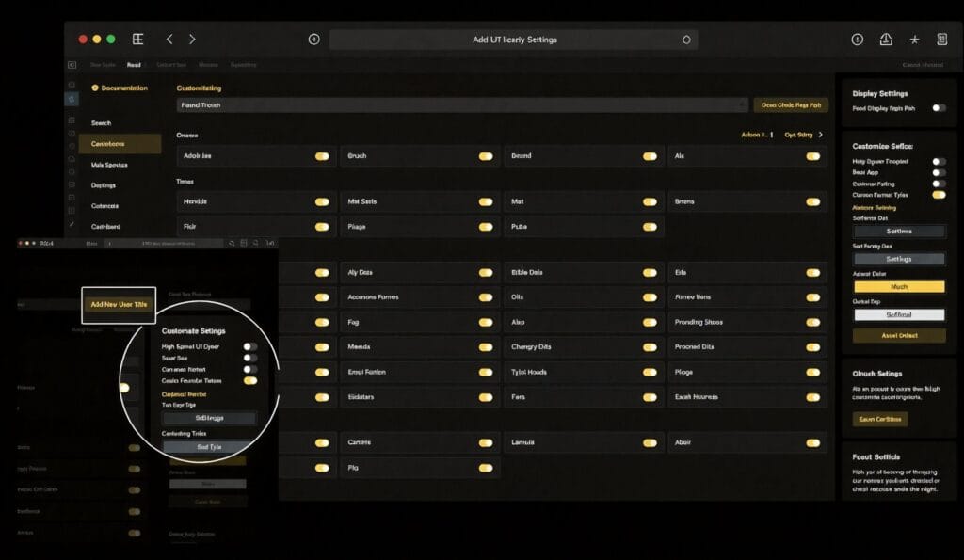
Task: Open the Fland Trovch dropdown field
Action: tap(461, 104)
